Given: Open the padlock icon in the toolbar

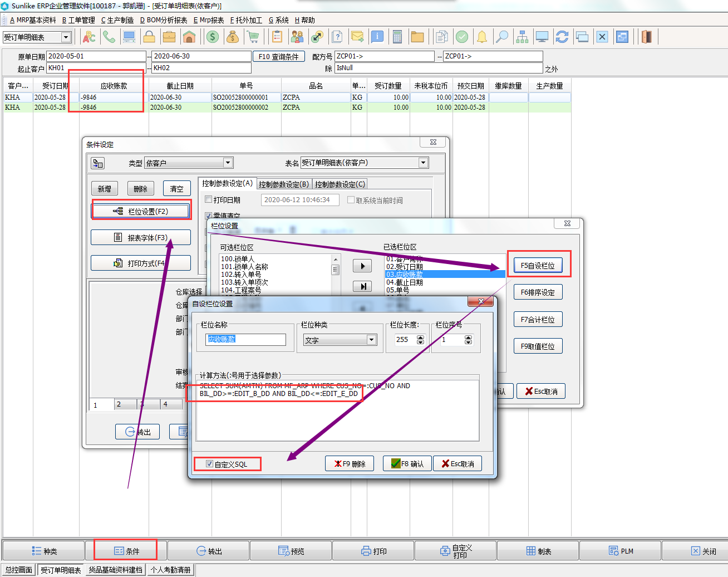Looking at the screenshot, I should tap(149, 37).
